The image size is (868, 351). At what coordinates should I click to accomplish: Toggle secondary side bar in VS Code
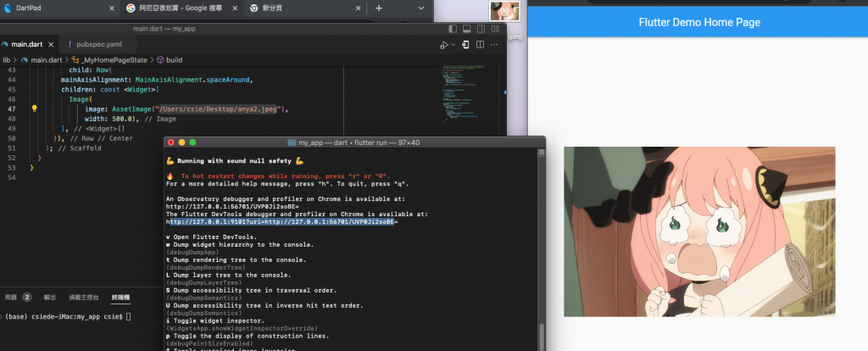[481, 29]
